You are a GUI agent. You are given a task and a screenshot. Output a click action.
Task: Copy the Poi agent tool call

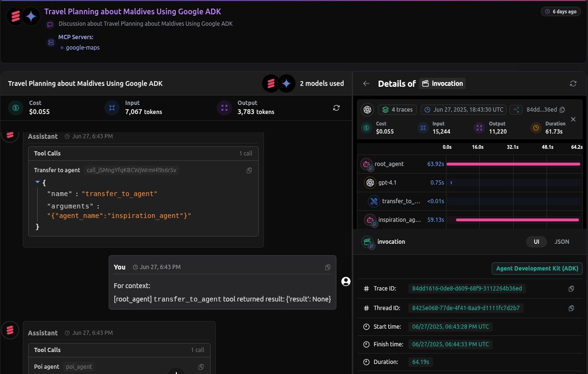tap(201, 367)
